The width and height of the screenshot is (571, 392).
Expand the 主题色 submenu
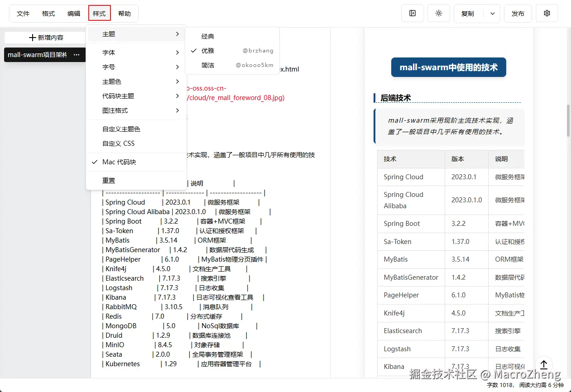tap(136, 81)
